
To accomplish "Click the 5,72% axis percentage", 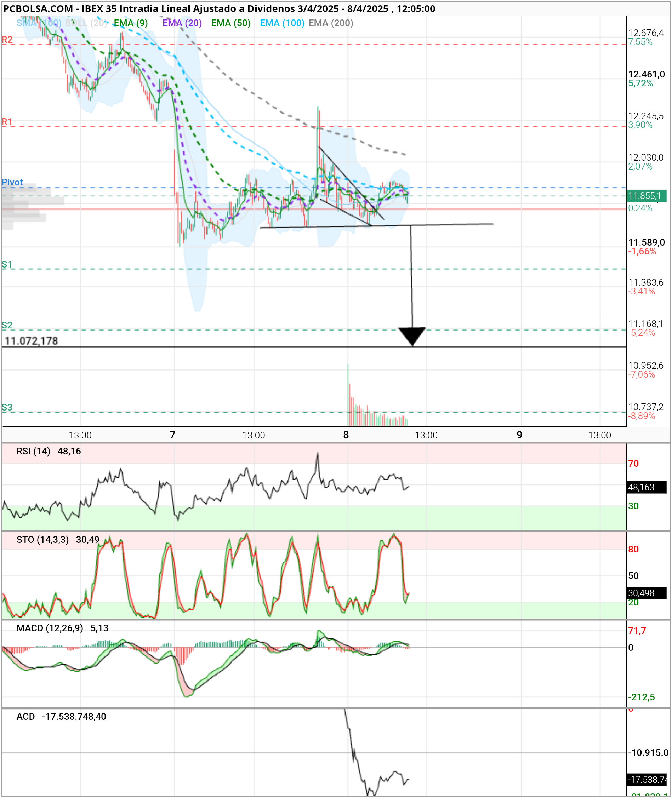I will point(641,84).
